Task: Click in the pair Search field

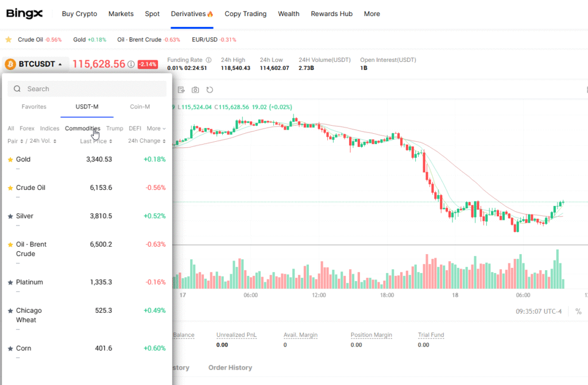Action: click(x=87, y=89)
